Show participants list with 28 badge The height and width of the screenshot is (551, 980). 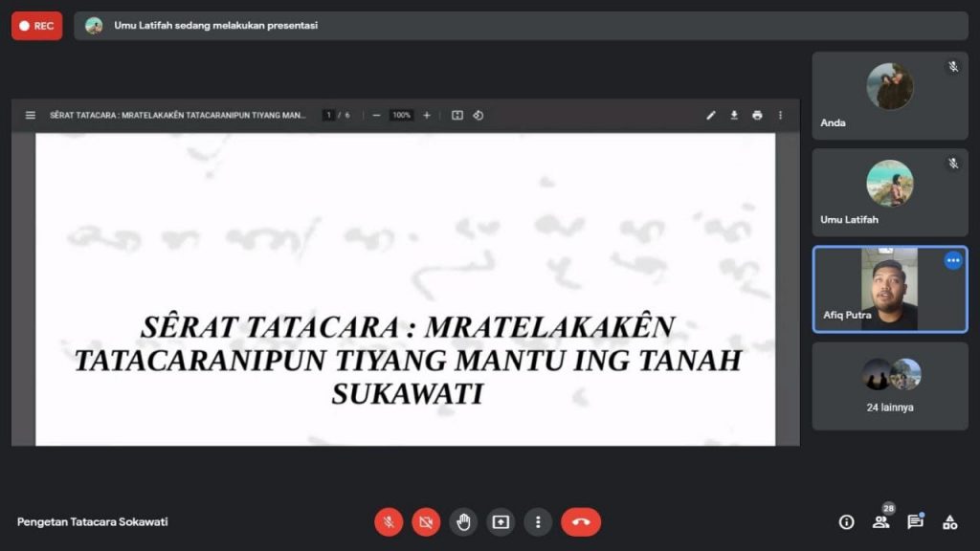[881, 521]
